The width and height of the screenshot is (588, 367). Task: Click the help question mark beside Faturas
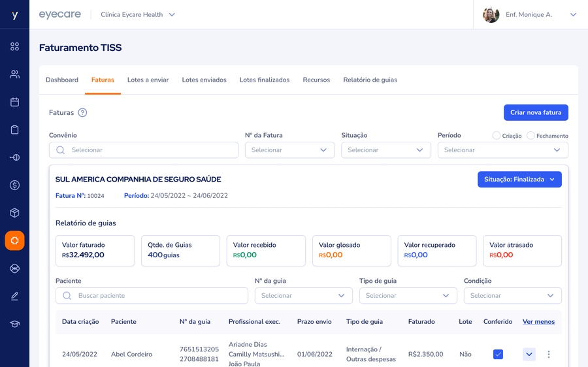[x=82, y=112]
